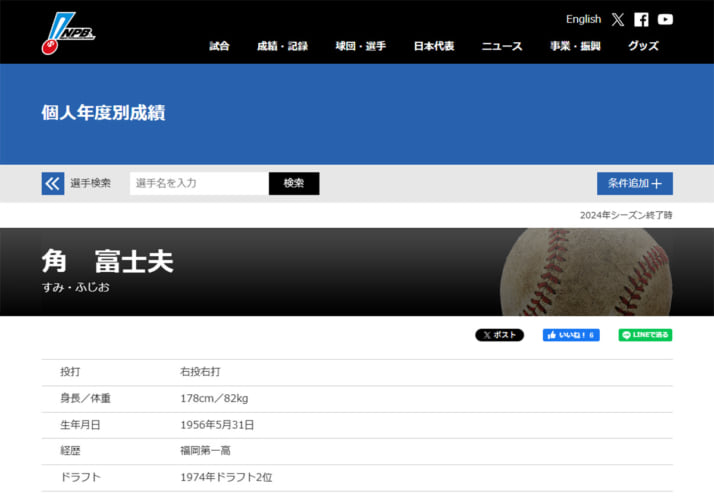Expand the 条件追加 options
This screenshot has height=496, width=714.
point(634,183)
